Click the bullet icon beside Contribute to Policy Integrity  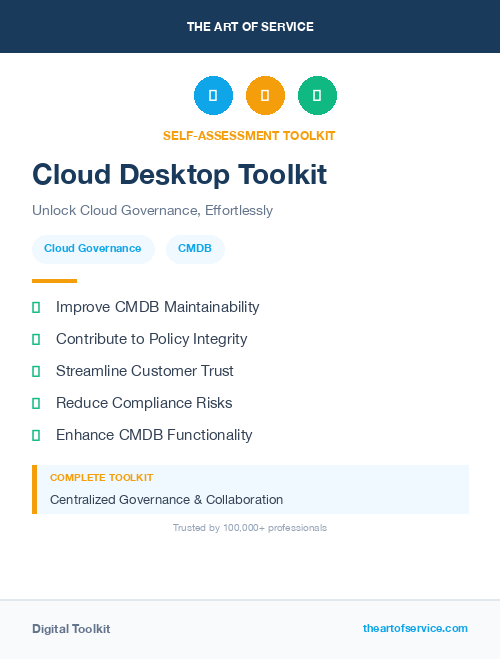pyautogui.click(x=36, y=340)
